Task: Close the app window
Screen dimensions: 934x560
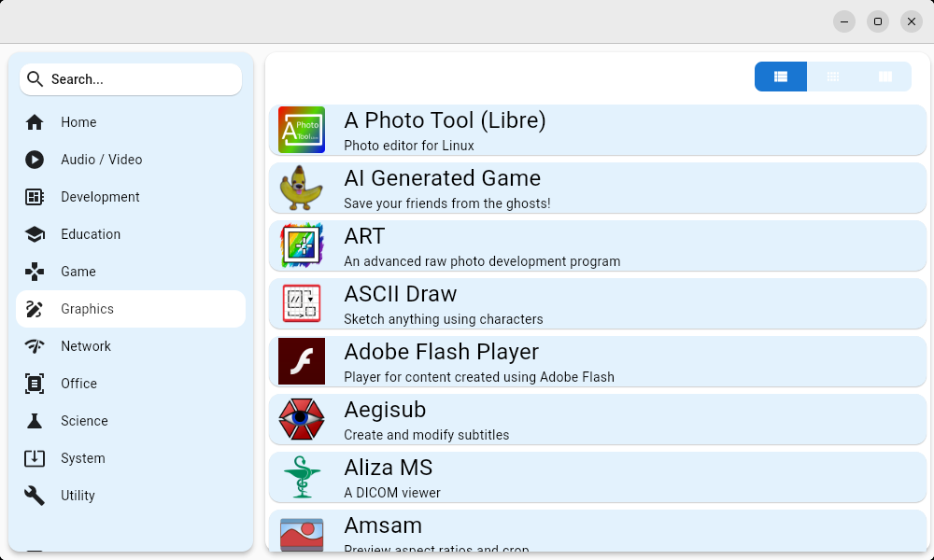Action: point(912,21)
